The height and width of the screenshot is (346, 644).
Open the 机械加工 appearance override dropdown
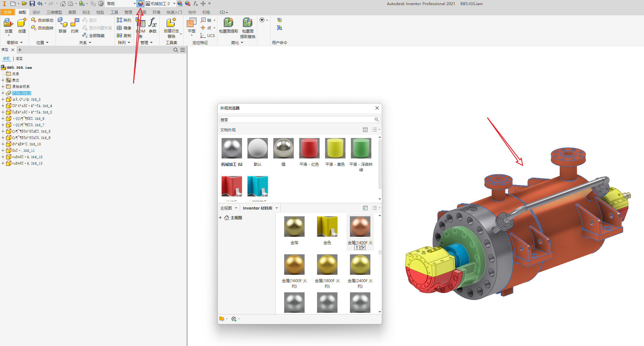pos(174,4)
